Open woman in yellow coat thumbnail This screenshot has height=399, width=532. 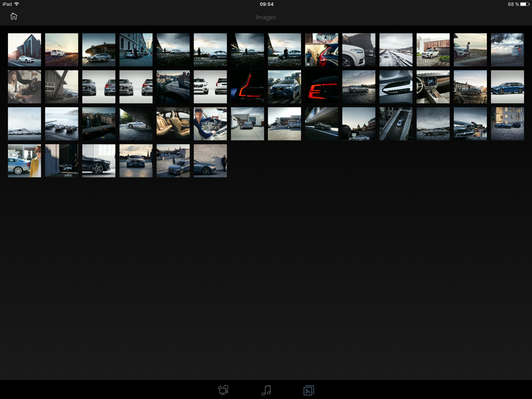tap(24, 161)
